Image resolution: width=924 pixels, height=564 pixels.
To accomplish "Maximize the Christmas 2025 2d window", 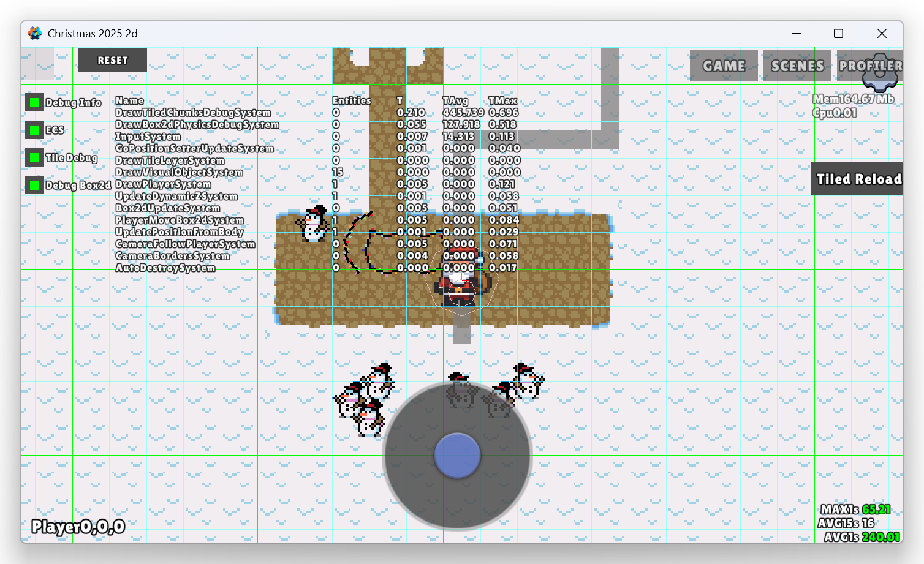I will (838, 33).
